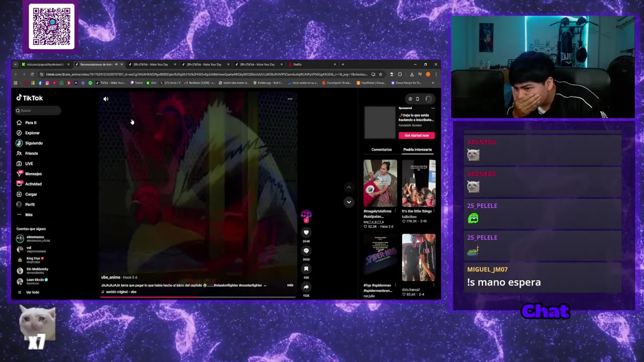Switch to the Netflix browser tab

[x=312, y=64]
